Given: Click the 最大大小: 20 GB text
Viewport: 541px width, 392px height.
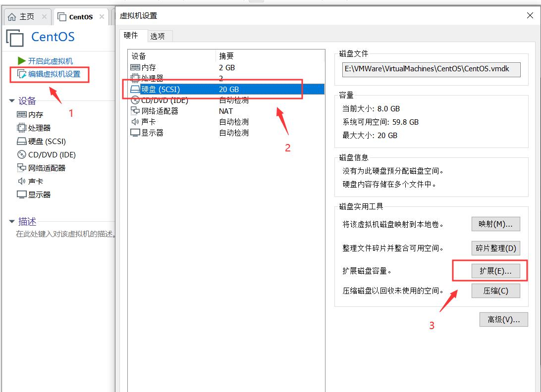Looking at the screenshot, I should [370, 136].
